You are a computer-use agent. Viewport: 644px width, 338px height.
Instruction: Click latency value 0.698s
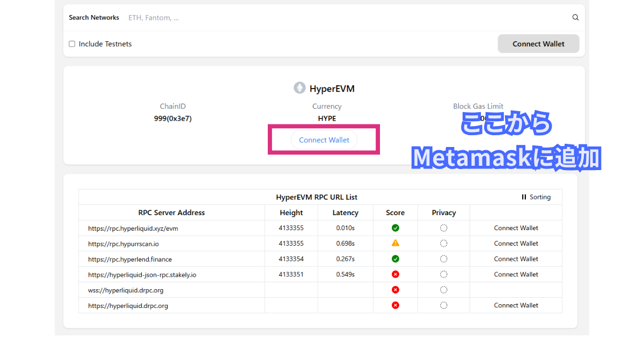tap(346, 243)
